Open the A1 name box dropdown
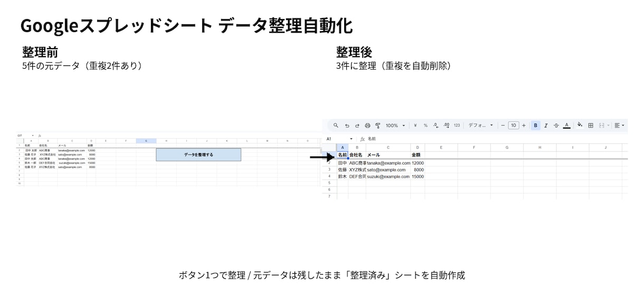644x290 pixels. point(352,139)
